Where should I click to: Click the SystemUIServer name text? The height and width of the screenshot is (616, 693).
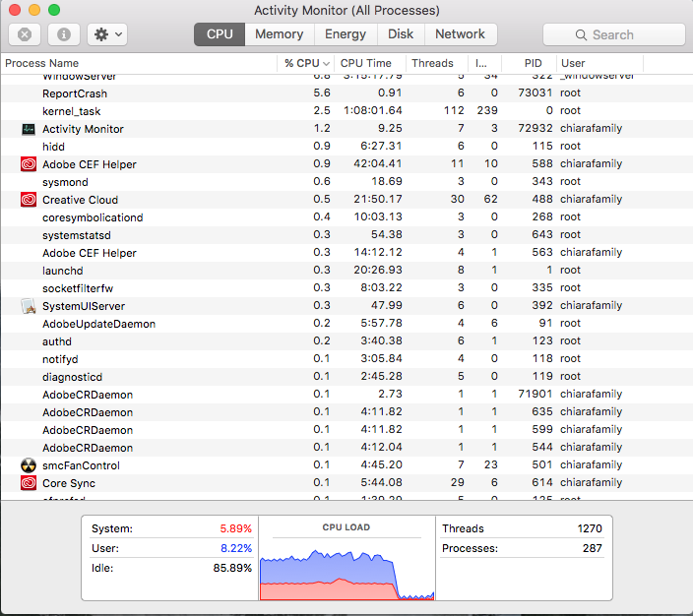84,306
